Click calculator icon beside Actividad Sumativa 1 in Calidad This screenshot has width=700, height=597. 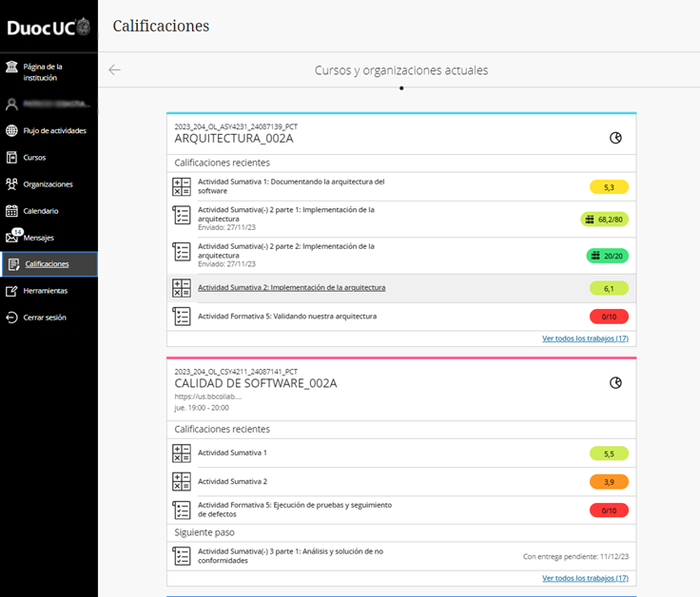click(x=182, y=453)
